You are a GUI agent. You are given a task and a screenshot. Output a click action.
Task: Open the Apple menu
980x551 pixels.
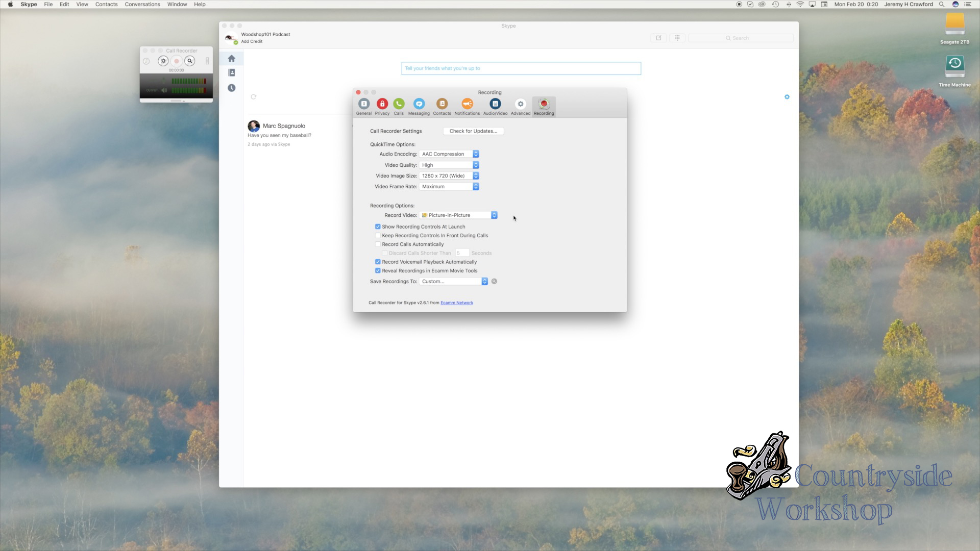(x=10, y=4)
